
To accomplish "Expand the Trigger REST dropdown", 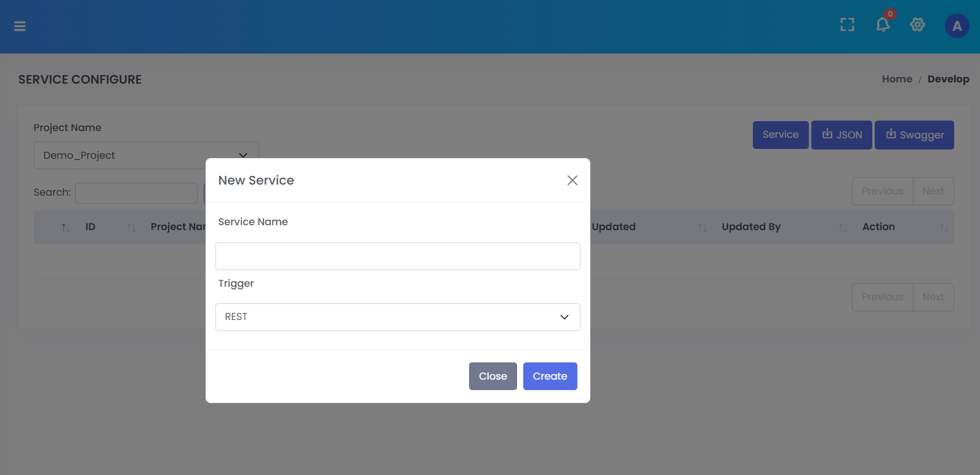I will point(398,317).
